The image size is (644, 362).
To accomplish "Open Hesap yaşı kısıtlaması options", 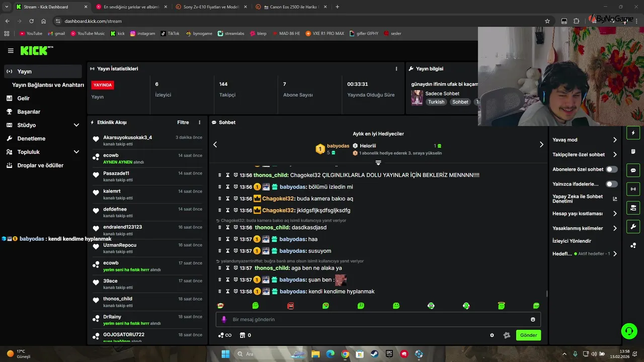I will pyautogui.click(x=615, y=214).
